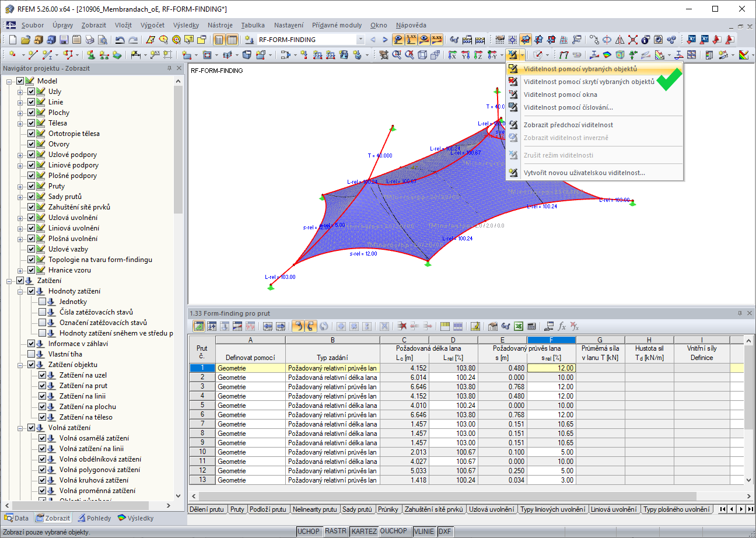
Task: Click the colored results surface icon
Action: [607, 55]
